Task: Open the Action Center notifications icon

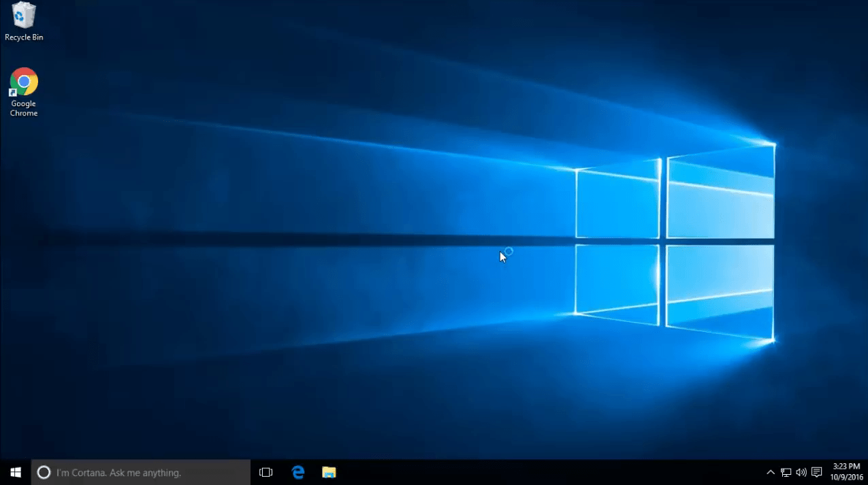Action: click(817, 472)
